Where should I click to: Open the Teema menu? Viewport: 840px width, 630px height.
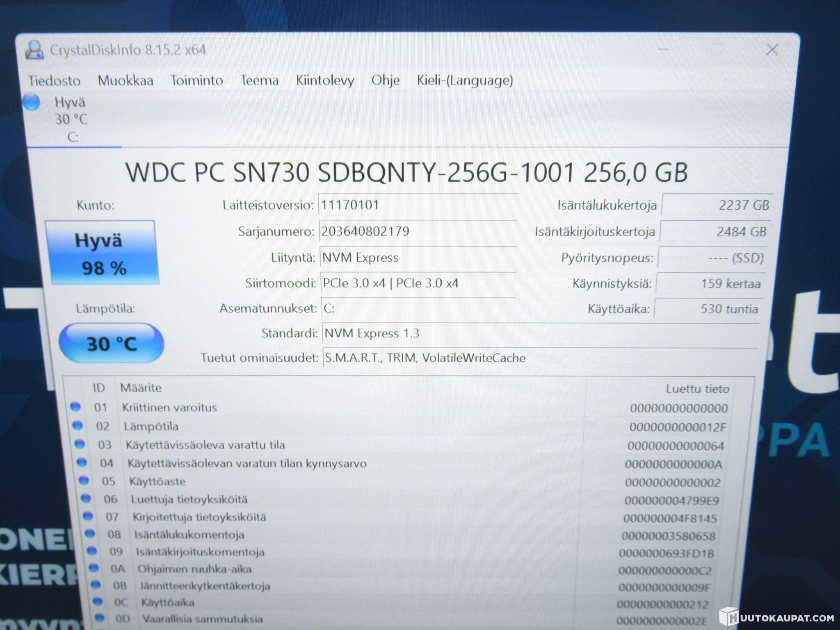pyautogui.click(x=259, y=80)
